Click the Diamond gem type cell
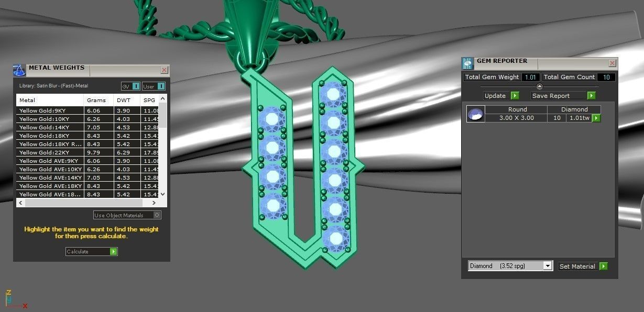Image resolution: width=644 pixels, height=312 pixels. (x=574, y=109)
